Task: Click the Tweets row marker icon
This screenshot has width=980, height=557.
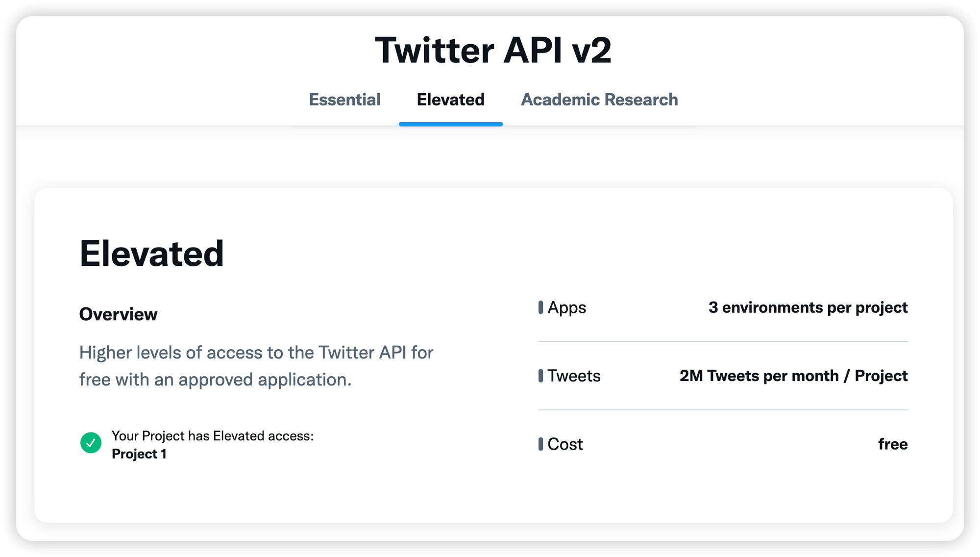Action: coord(541,376)
